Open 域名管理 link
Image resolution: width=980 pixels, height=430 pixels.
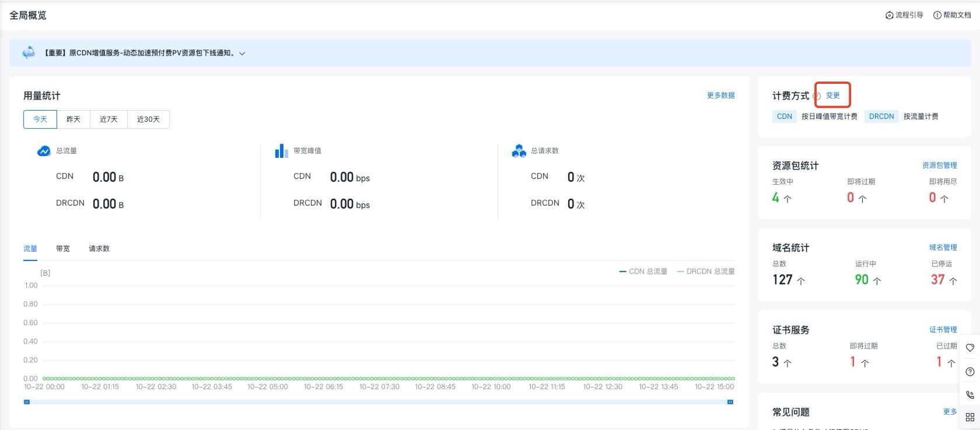943,248
